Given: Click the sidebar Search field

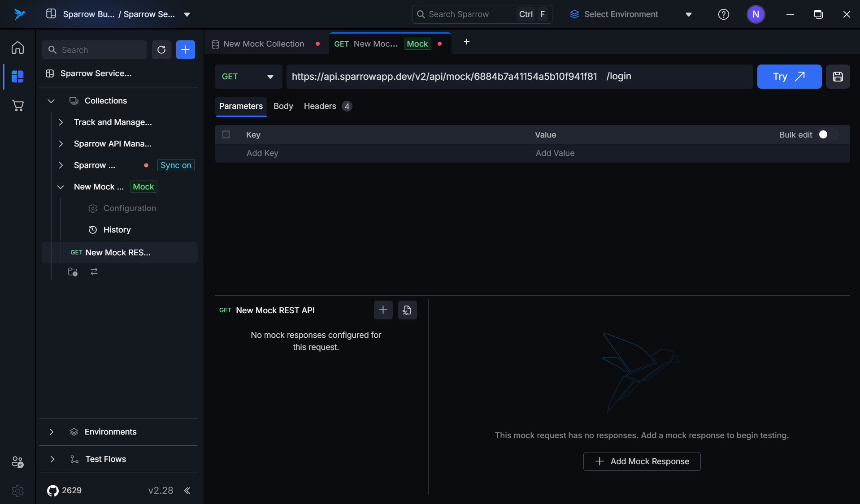Looking at the screenshot, I should point(94,50).
